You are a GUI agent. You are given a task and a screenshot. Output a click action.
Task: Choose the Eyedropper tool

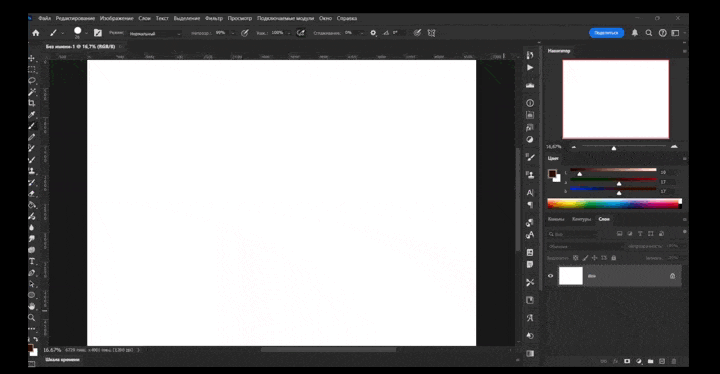point(32,114)
